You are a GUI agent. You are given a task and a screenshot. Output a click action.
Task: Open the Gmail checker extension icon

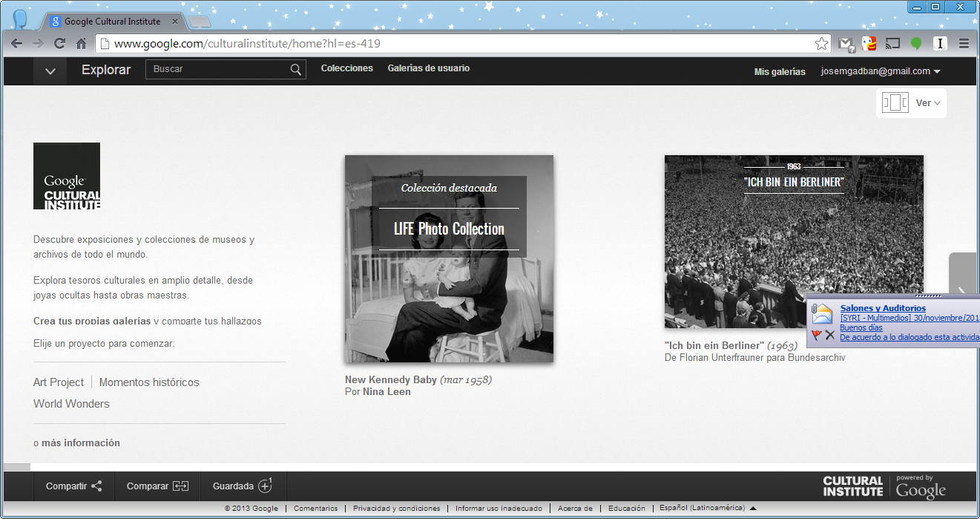coord(846,44)
